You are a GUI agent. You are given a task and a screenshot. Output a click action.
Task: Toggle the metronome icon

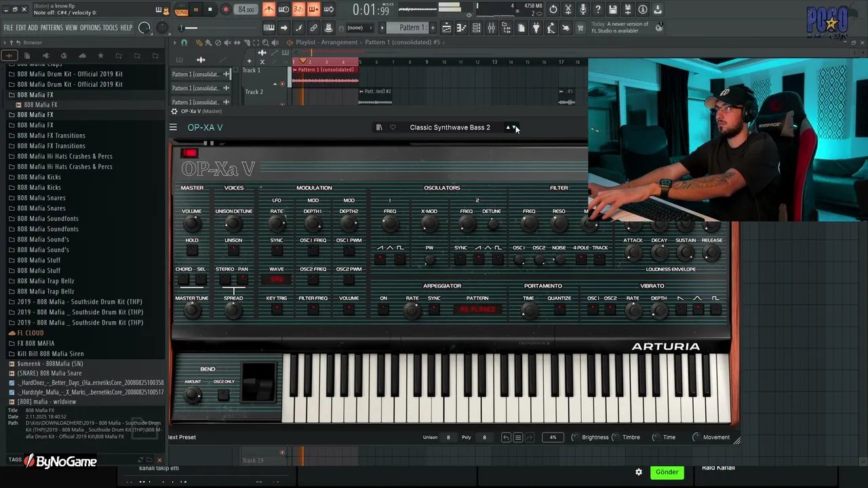point(269,9)
